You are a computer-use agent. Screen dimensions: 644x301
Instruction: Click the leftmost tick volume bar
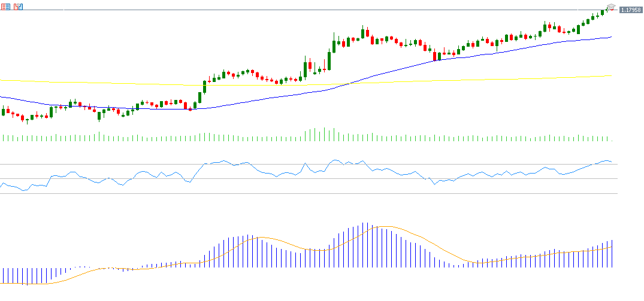[x=3, y=138]
